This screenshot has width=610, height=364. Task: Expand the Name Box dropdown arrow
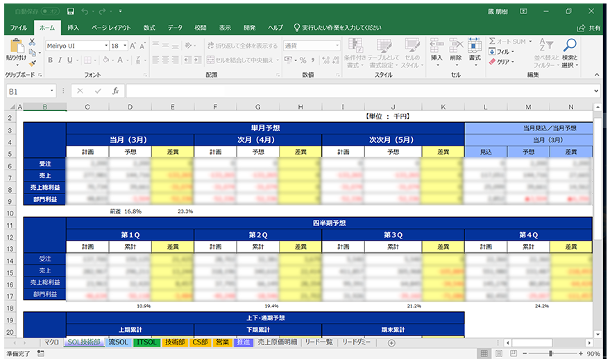pos(52,91)
